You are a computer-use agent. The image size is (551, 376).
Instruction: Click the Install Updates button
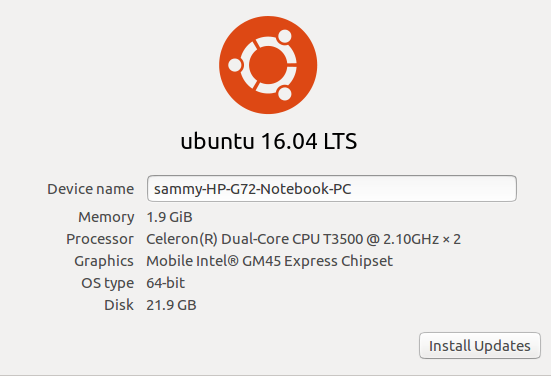pyautogui.click(x=480, y=345)
